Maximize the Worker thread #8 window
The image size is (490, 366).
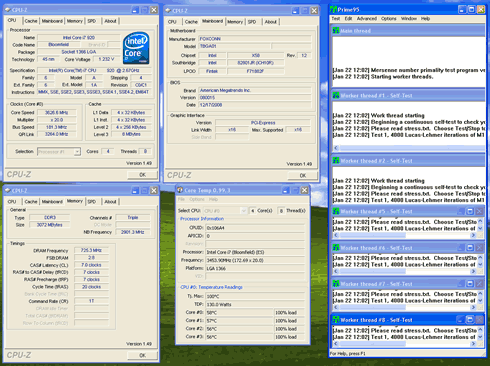pos(470,320)
